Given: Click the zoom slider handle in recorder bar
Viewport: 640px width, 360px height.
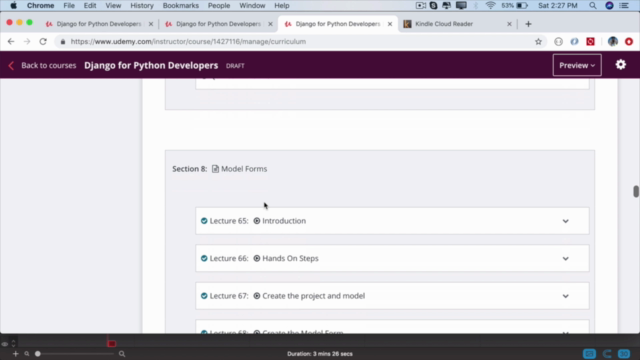Looking at the screenshot, I should (x=38, y=354).
